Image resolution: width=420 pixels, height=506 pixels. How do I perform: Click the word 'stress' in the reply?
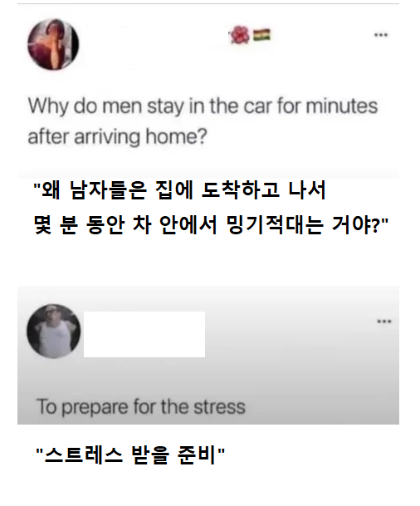[x=219, y=407]
